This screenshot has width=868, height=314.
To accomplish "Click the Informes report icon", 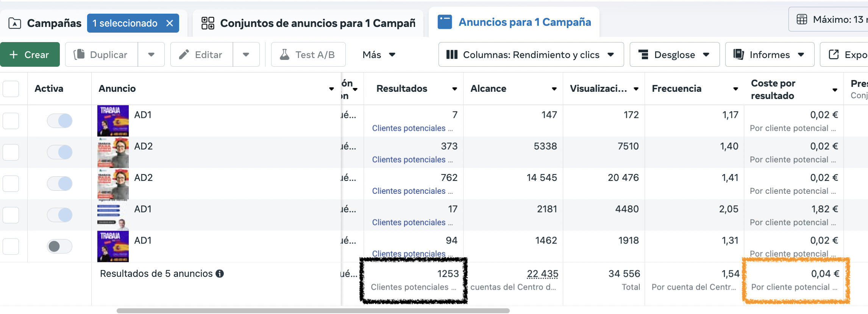I will pyautogui.click(x=738, y=55).
